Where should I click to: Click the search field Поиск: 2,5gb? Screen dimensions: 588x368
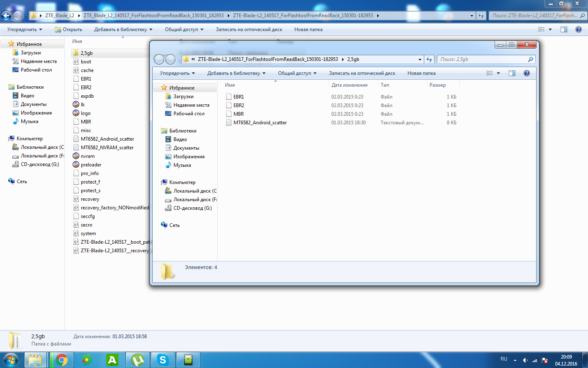(483, 59)
